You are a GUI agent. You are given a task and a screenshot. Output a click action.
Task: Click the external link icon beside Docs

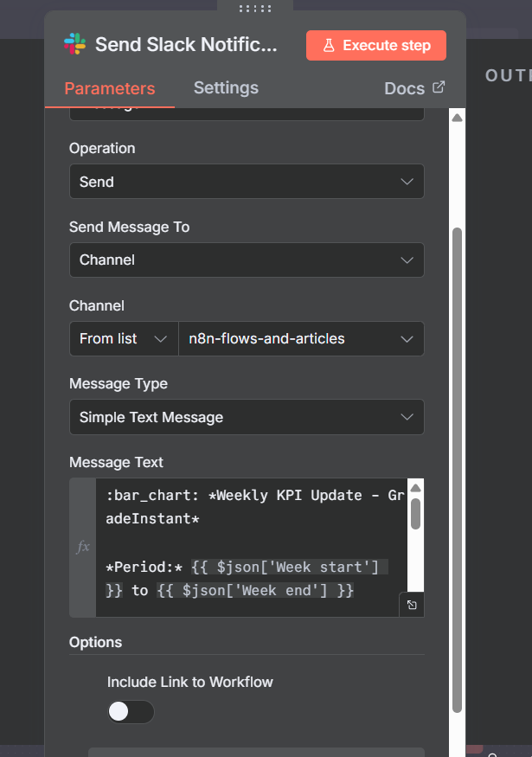point(439,87)
